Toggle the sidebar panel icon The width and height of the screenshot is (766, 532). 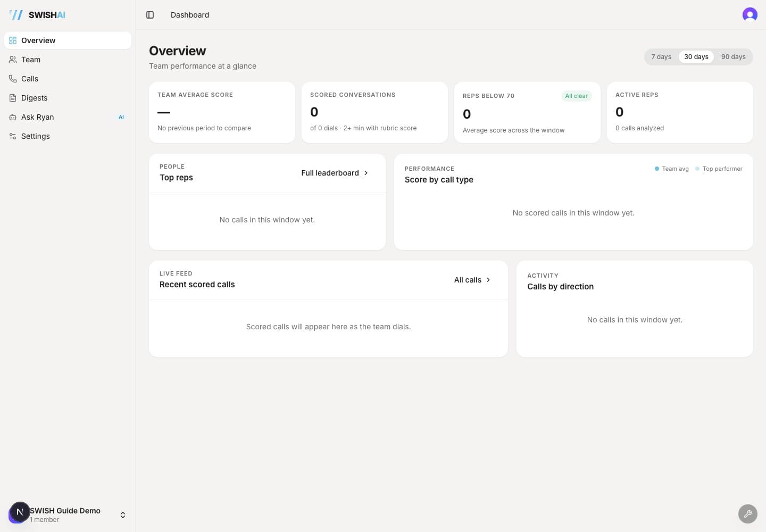tap(150, 15)
